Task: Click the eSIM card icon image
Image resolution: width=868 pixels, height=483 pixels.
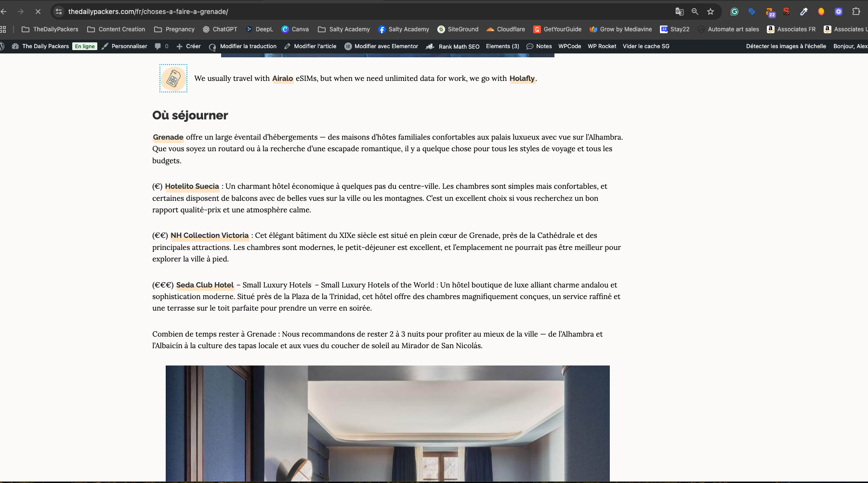Action: pyautogui.click(x=173, y=78)
